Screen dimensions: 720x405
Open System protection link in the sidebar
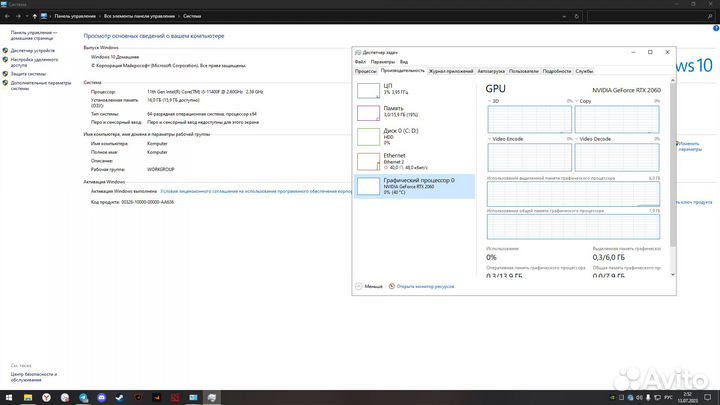[28, 73]
